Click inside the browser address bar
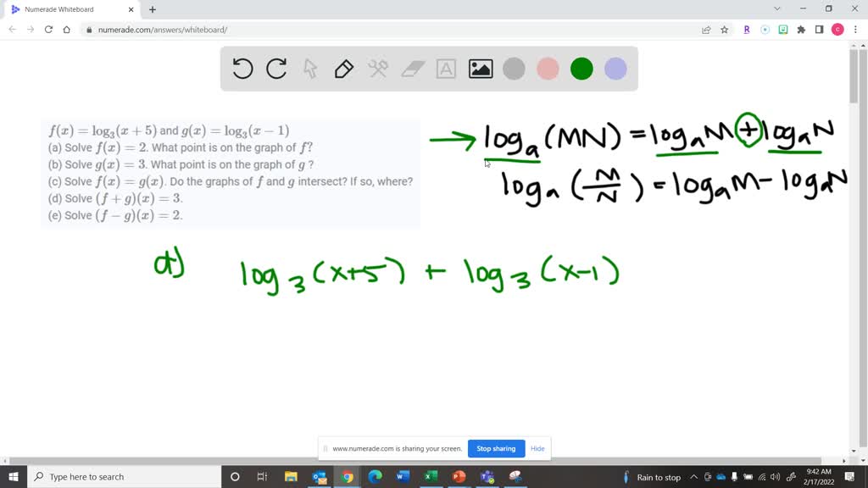 point(254,29)
